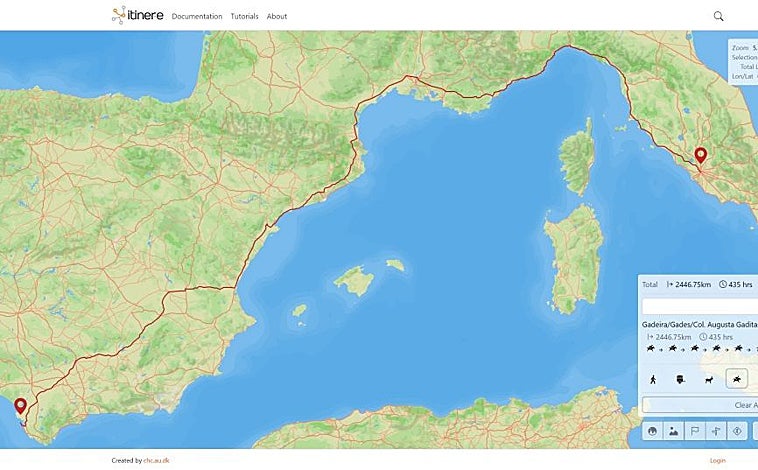Viewport: 758px width, 470px height.
Task: Click the red start marker at Gades
Action: coord(20,407)
